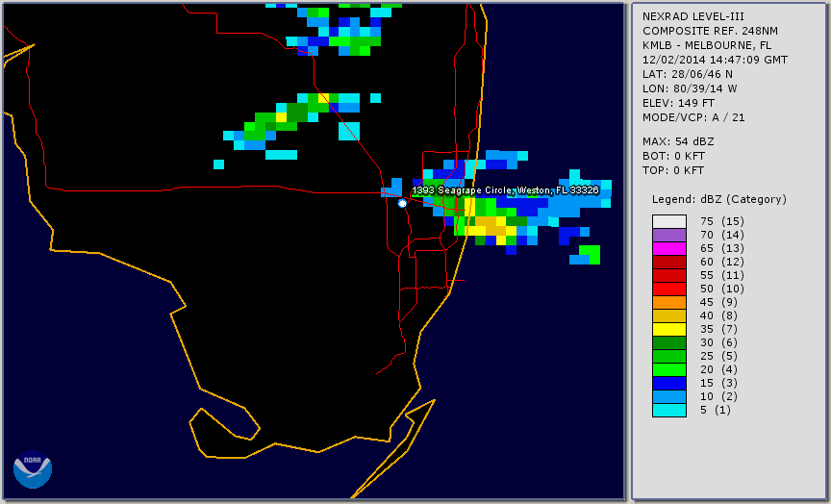Select the 15 dBZ blue legend swatch
The width and height of the screenshot is (831, 504).
(x=668, y=383)
